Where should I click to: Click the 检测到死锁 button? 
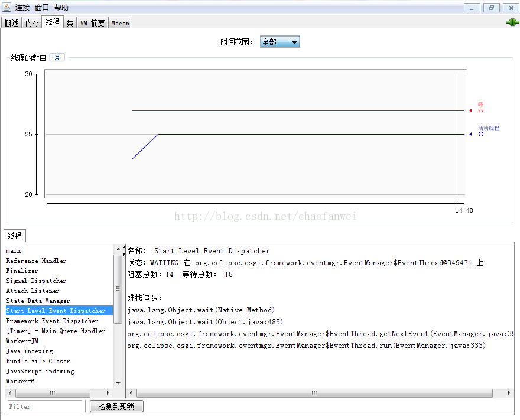tap(116, 406)
